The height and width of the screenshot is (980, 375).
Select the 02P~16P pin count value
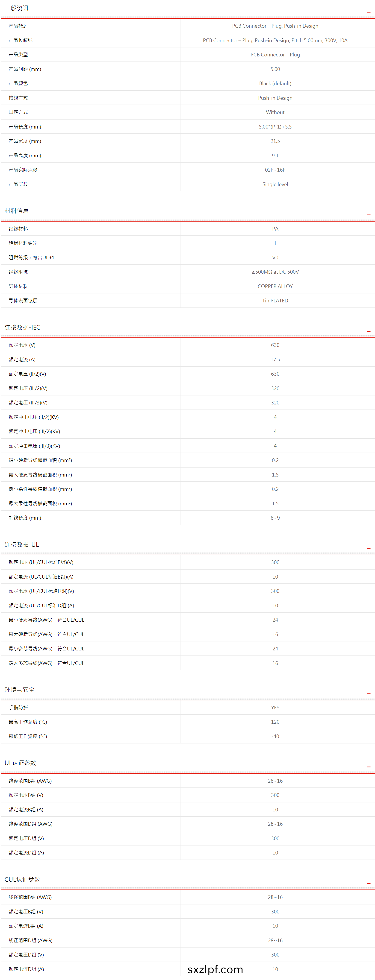click(275, 170)
